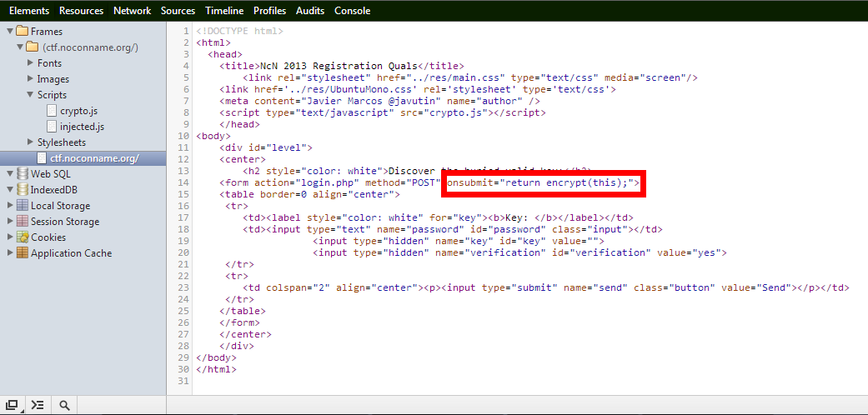Open the Audits tab

click(x=310, y=11)
